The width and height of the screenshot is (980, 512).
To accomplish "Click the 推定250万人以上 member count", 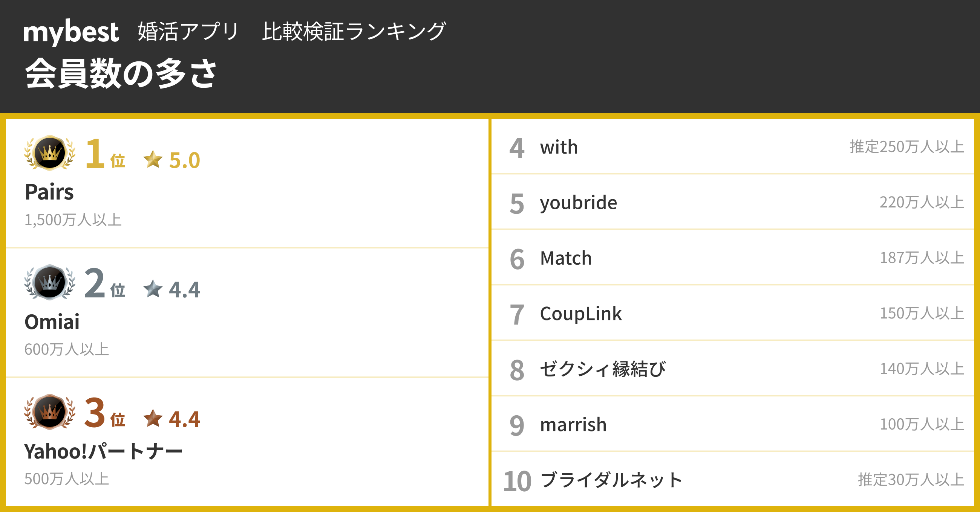I will coord(906,147).
